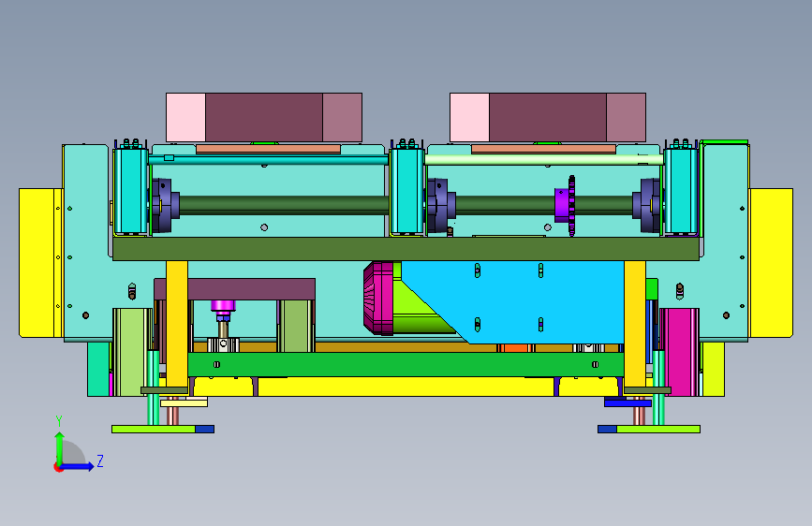
Task: Pick the left maroon block on top
Action: click(264, 118)
